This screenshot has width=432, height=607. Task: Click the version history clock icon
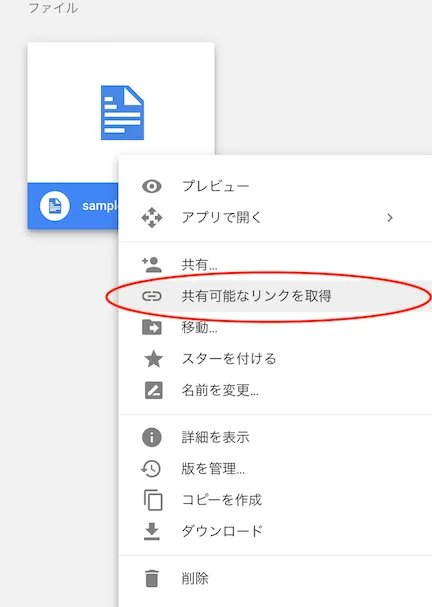[x=151, y=469]
